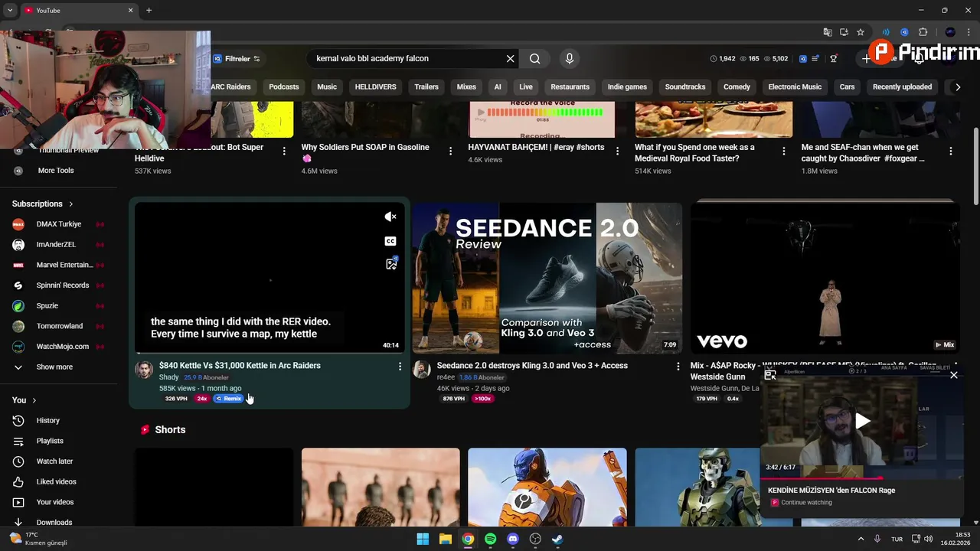
Task: Open a new browser tab
Action: coord(149,10)
